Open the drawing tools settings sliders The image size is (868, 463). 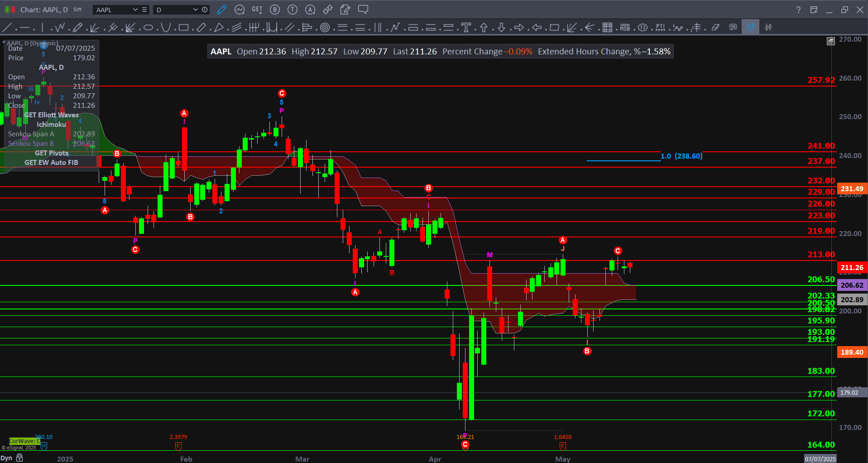click(x=768, y=28)
